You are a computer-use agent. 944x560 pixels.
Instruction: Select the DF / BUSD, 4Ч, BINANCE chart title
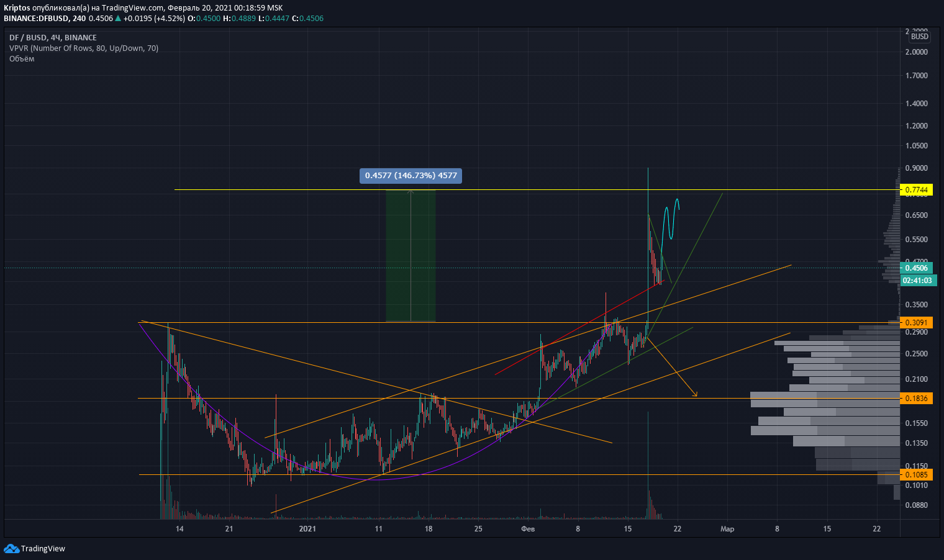[x=53, y=38]
